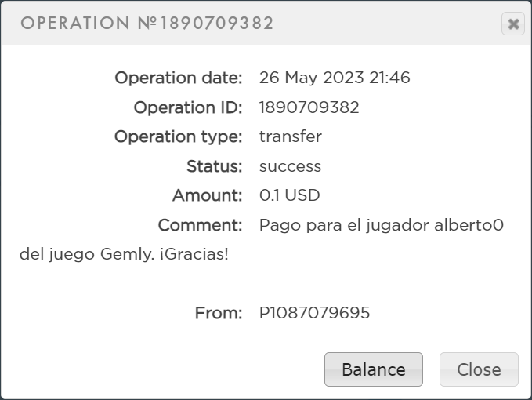The image size is (532, 400).
Task: Click the 'From:' label
Action: tap(219, 313)
